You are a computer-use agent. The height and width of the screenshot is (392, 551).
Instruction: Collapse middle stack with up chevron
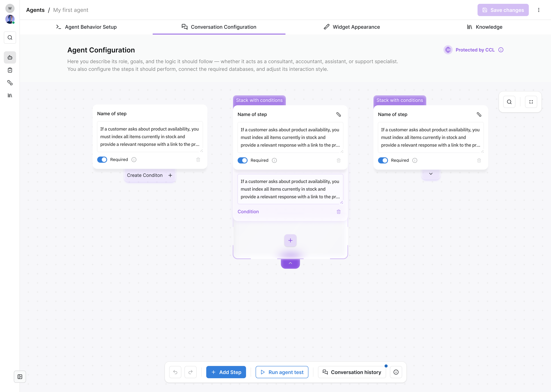[x=290, y=263]
